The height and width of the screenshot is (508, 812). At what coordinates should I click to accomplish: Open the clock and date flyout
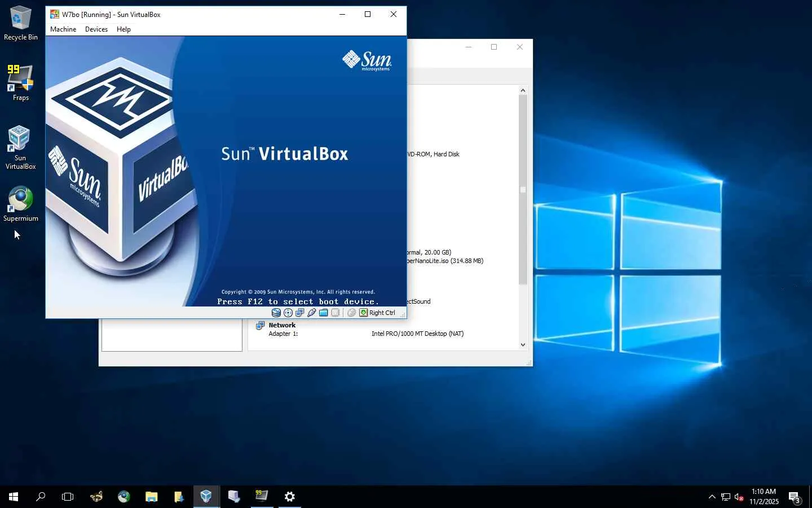click(x=764, y=497)
